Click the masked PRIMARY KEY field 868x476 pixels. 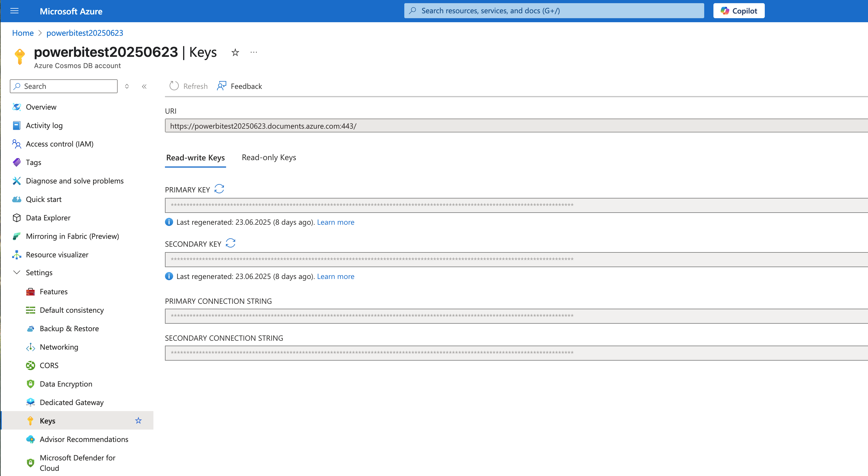(x=516, y=205)
